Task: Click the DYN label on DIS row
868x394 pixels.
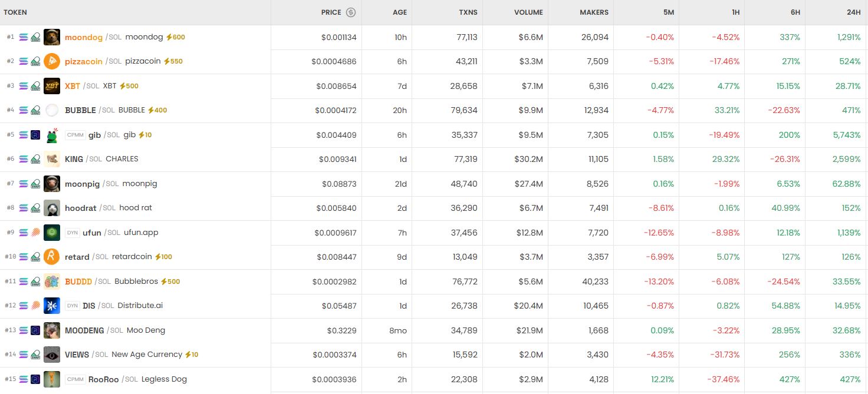Action: 72,306
